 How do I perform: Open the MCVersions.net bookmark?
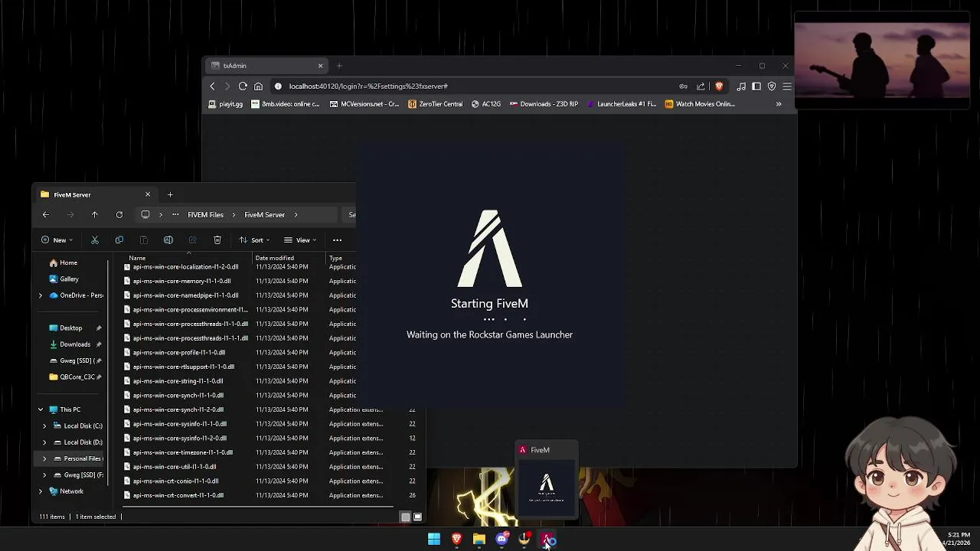click(364, 104)
